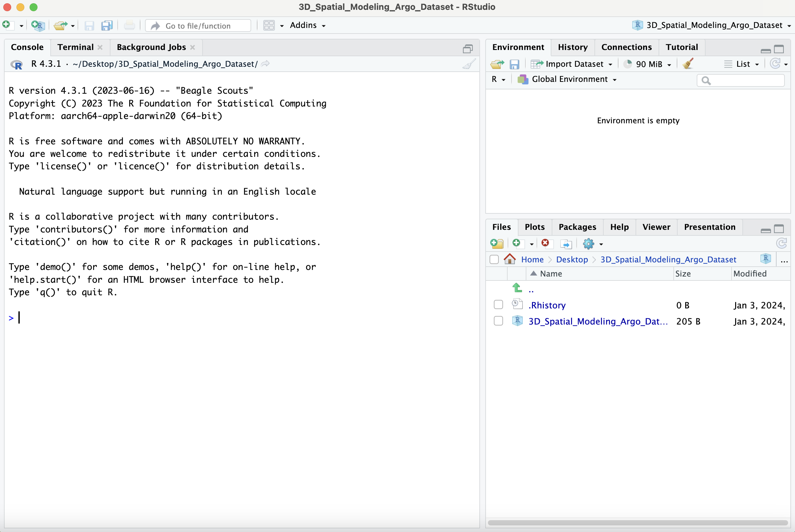This screenshot has width=795, height=532.
Task: Rename selected file icon
Action: (566, 244)
